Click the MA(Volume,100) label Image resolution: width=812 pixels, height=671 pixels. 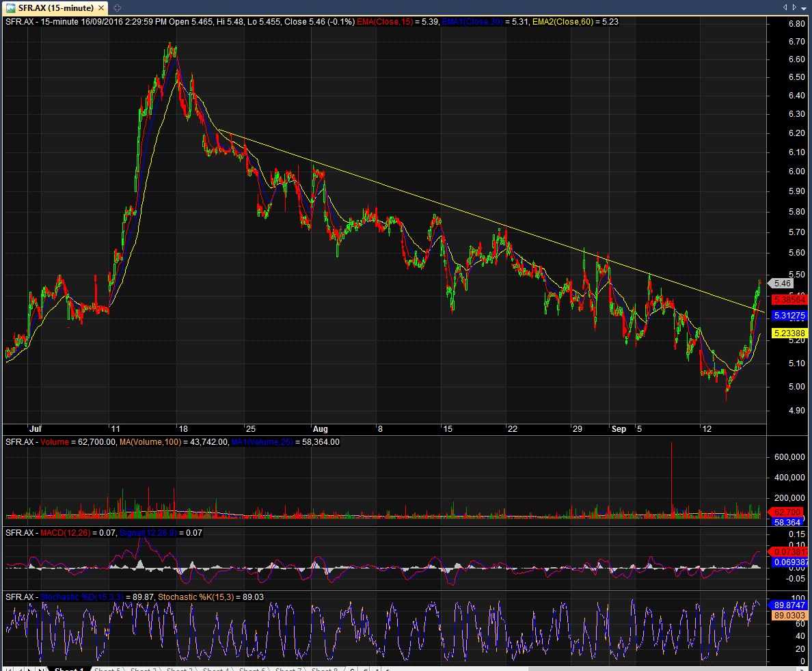(x=150, y=441)
